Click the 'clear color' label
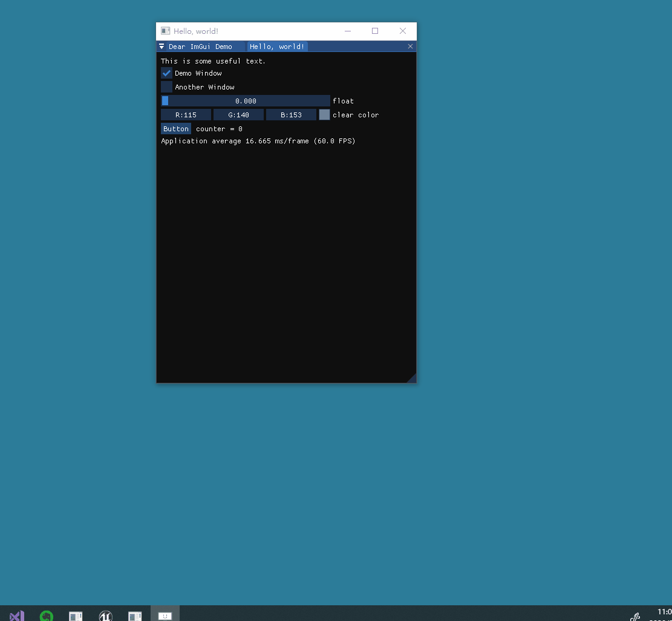672x621 pixels. 356,115
